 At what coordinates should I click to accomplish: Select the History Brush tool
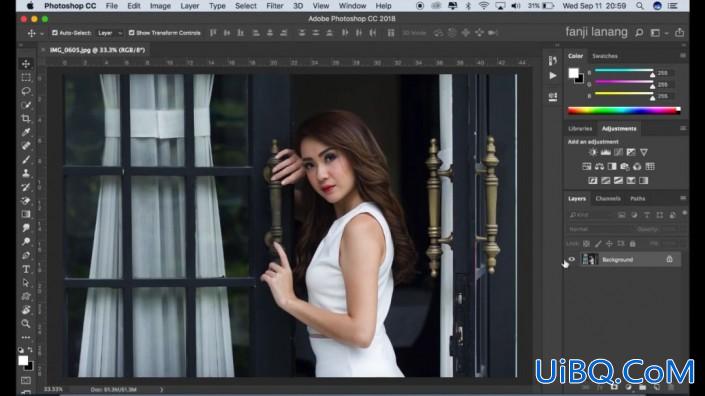26,187
